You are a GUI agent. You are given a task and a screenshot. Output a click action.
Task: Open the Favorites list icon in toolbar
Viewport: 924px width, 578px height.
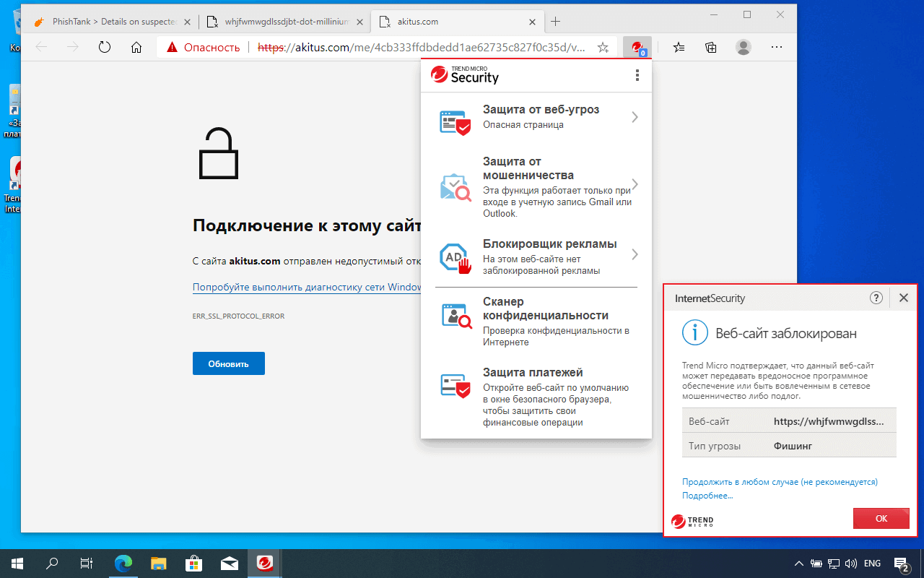pyautogui.click(x=679, y=48)
